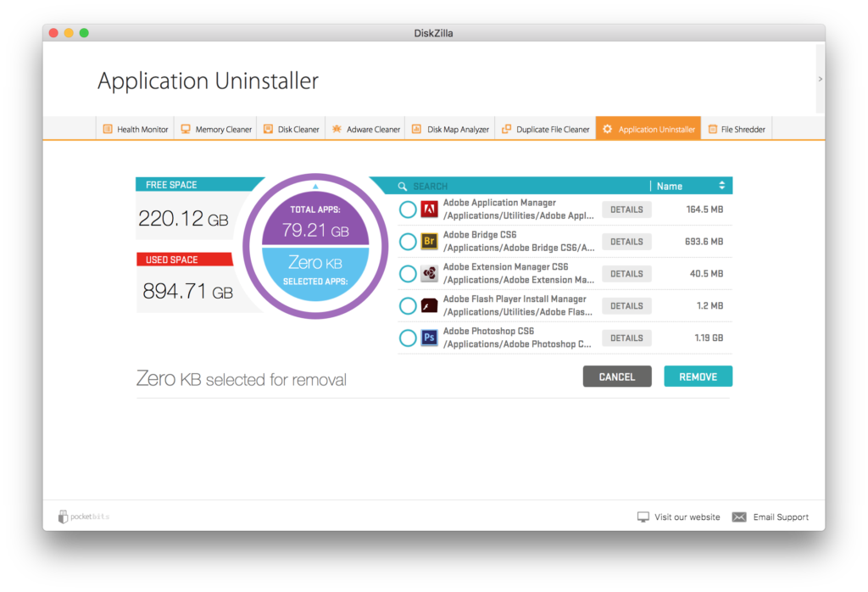This screenshot has width=868, height=592.
Task: Show details for Adobe Application Manager
Action: [x=626, y=209]
